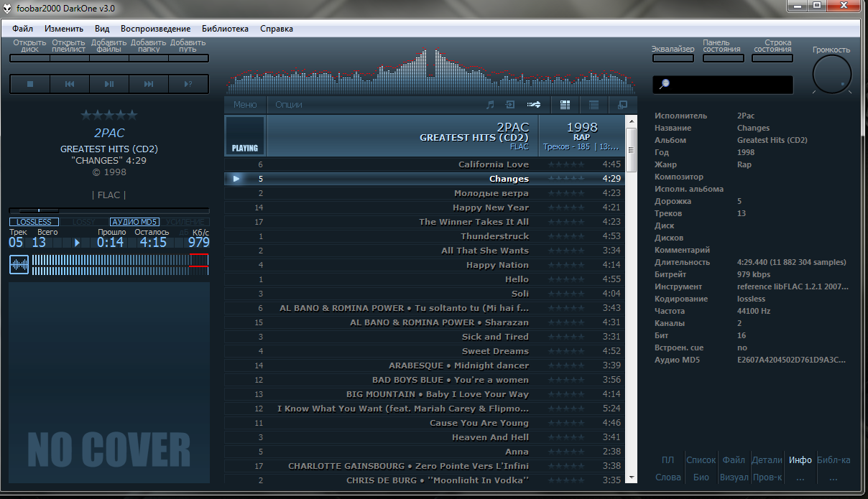
Task: Stop playback with the Stop button
Action: pyautogui.click(x=30, y=84)
